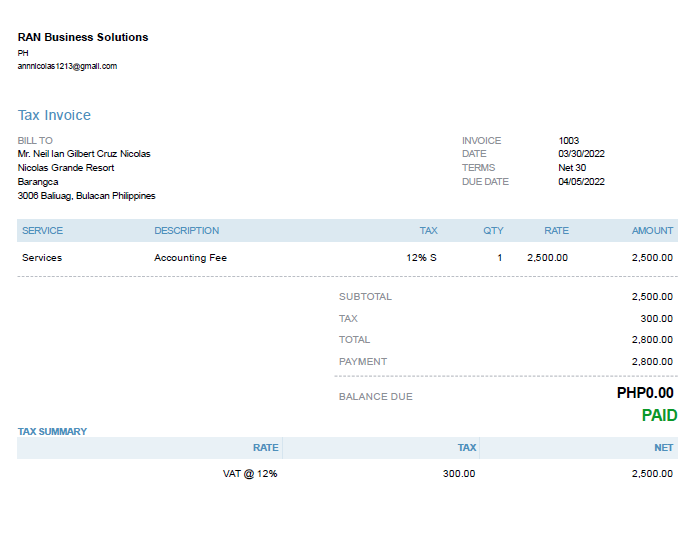The image size is (690, 552).
Task: Click the SERVICE column header
Action: point(42,231)
